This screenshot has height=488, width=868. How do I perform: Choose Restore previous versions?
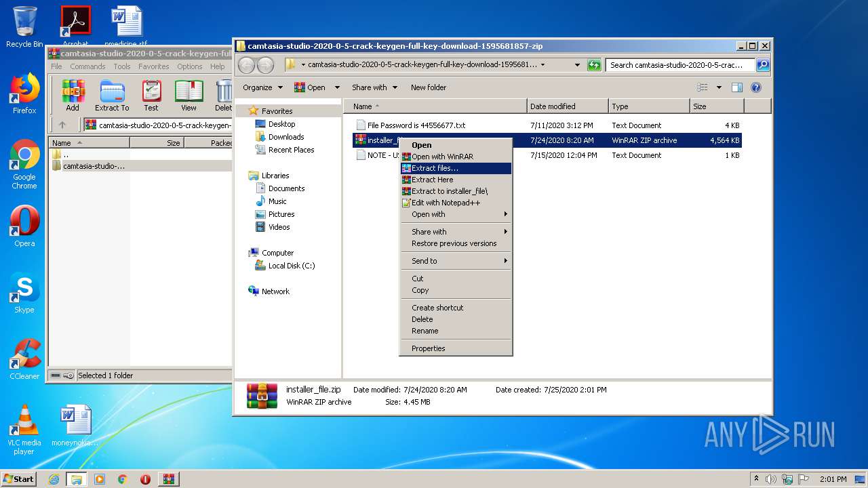pos(456,243)
